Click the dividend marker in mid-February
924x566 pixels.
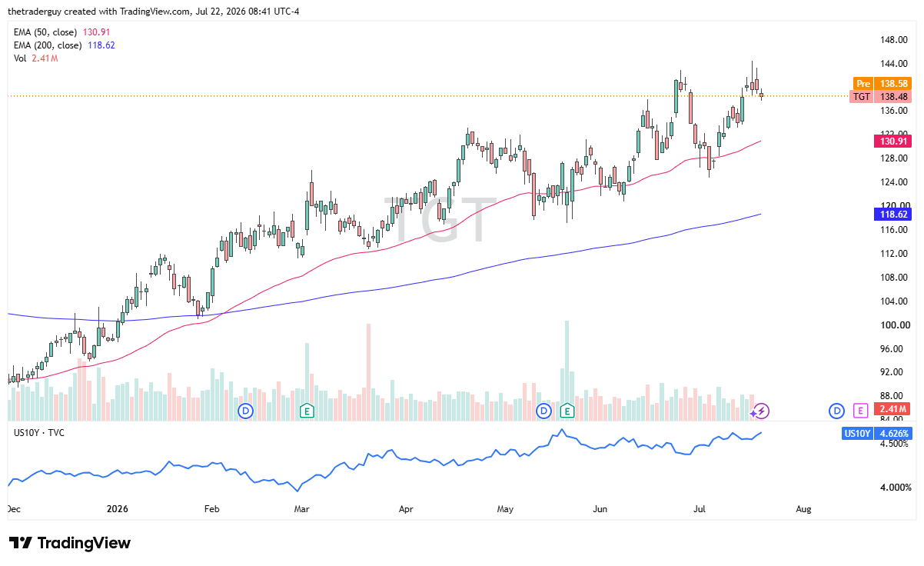point(246,411)
